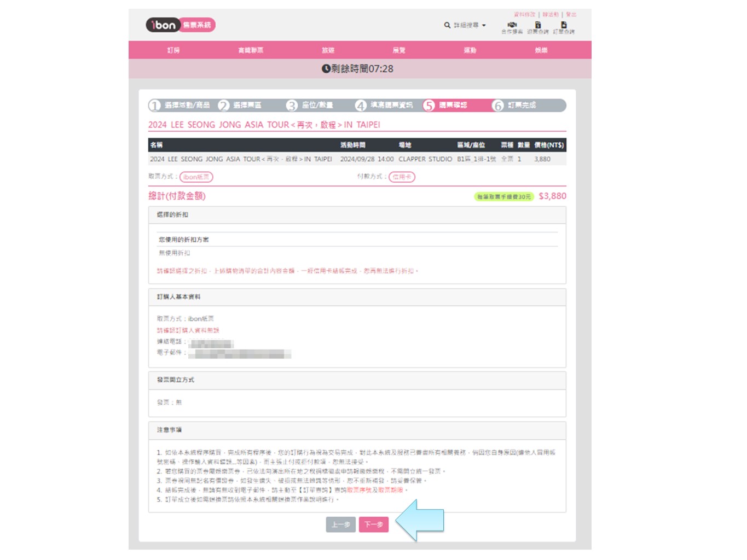Click the CLAPPER STUDIO venue cell
The width and height of the screenshot is (747, 560).
(x=425, y=159)
